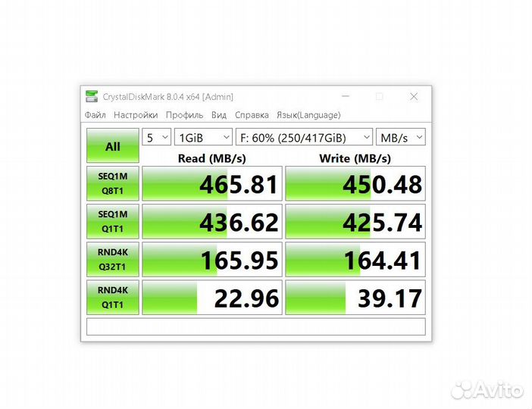This screenshot has width=532, height=409.
Task: Click the empty comment field at bottom
Action: pos(256,326)
